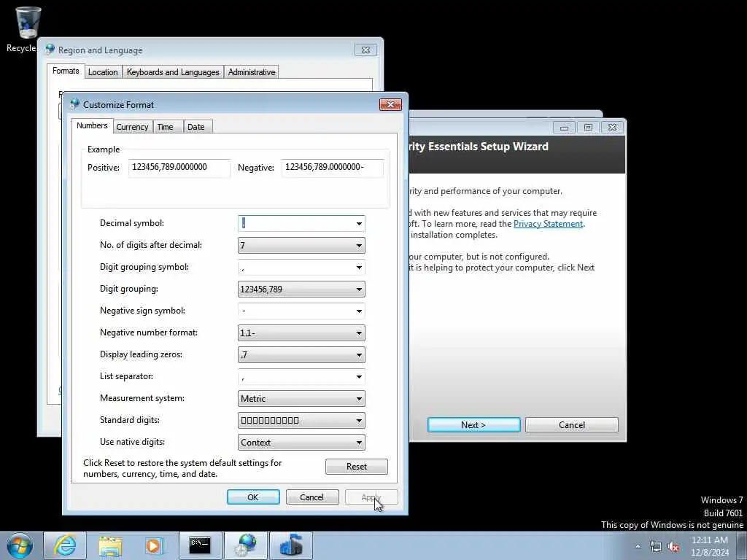Close the Security Essentials Setup Wizard

[612, 127]
